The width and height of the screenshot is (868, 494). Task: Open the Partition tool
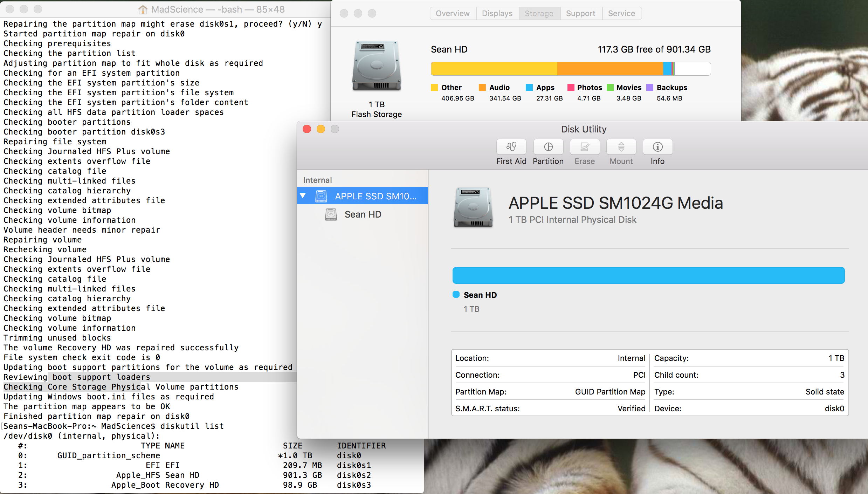tap(548, 147)
